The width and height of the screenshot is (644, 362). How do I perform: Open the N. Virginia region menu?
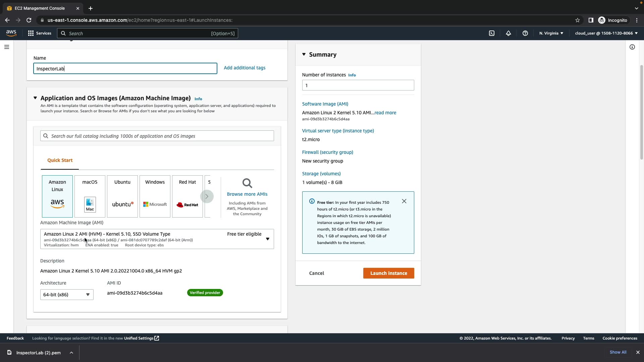point(551,33)
